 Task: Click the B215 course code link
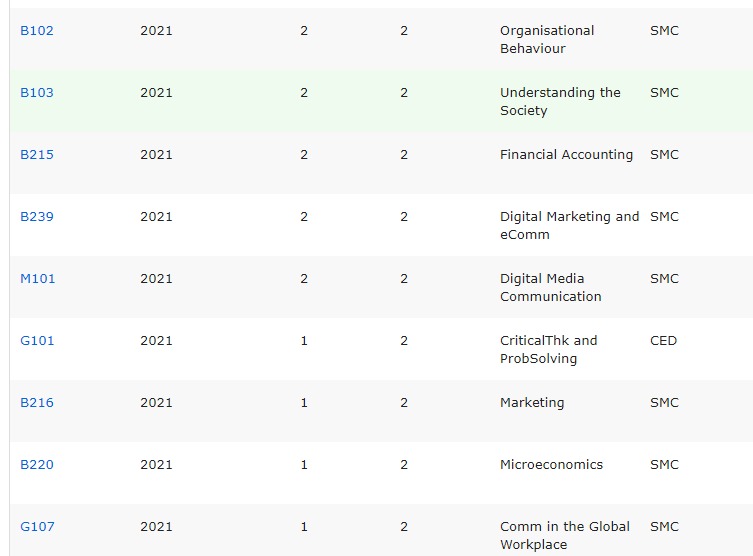pos(37,155)
